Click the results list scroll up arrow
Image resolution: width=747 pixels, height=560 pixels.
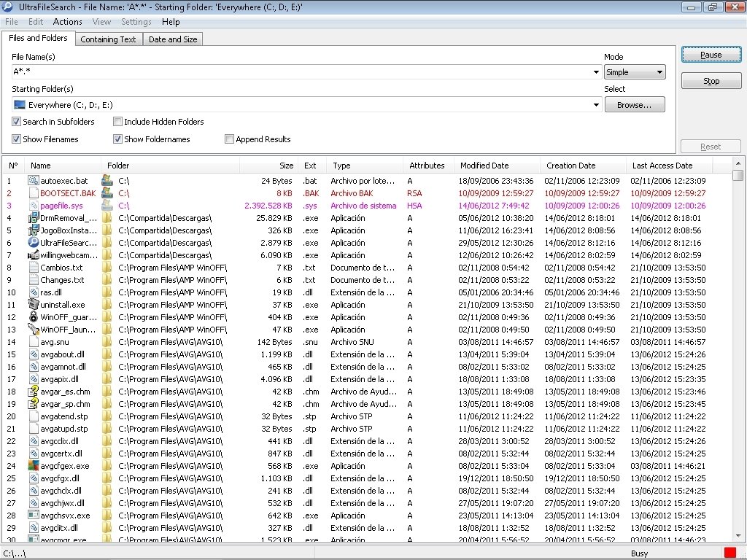point(738,163)
